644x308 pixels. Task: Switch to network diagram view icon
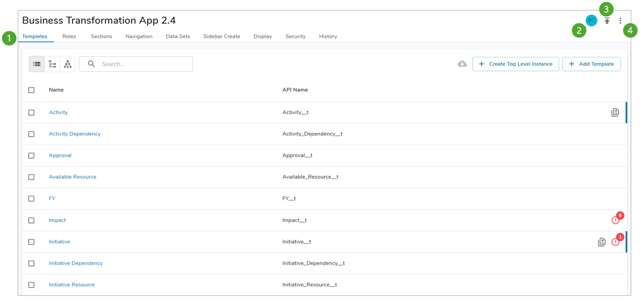[67, 64]
